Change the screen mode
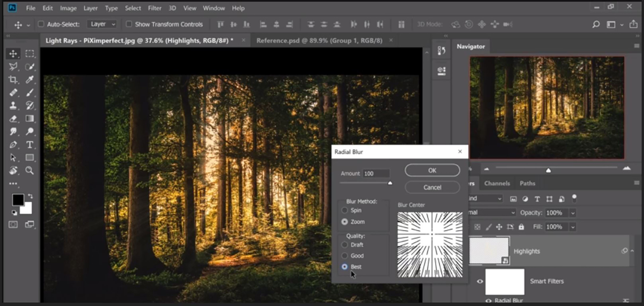Screen dimensions: 644x306 click(30, 224)
